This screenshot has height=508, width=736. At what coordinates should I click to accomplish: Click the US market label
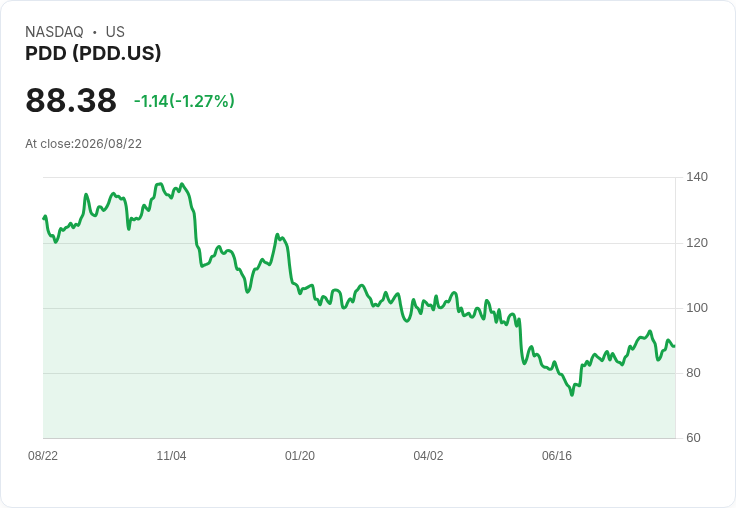tap(115, 32)
